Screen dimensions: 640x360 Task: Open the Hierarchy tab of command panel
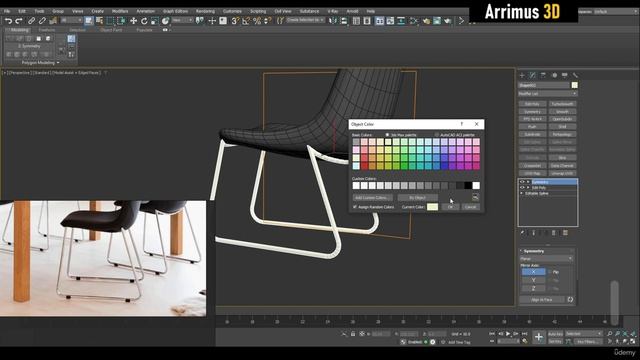pyautogui.click(x=543, y=75)
